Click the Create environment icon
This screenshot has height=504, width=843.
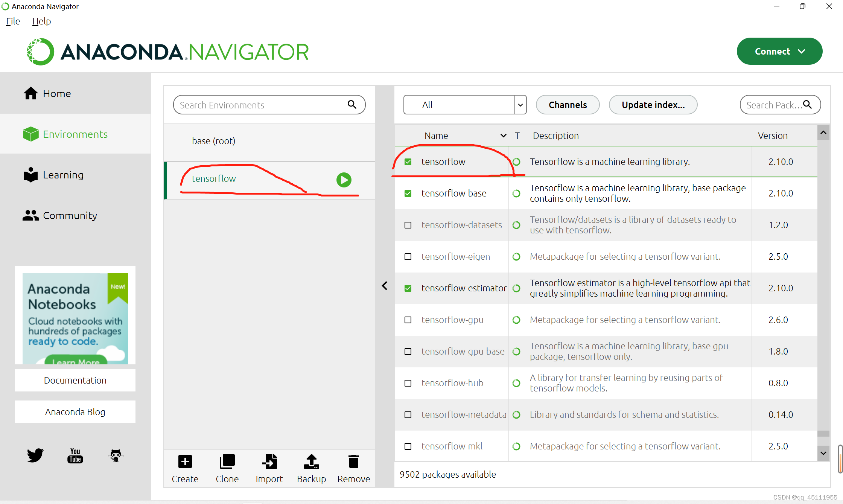tap(185, 461)
